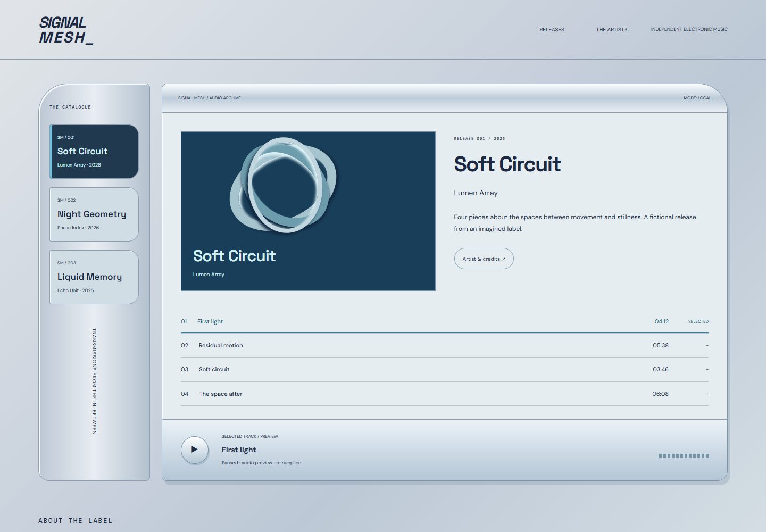Open the Signal Mesh logo homepage
Viewport: 766px width, 532px height.
(x=66, y=30)
